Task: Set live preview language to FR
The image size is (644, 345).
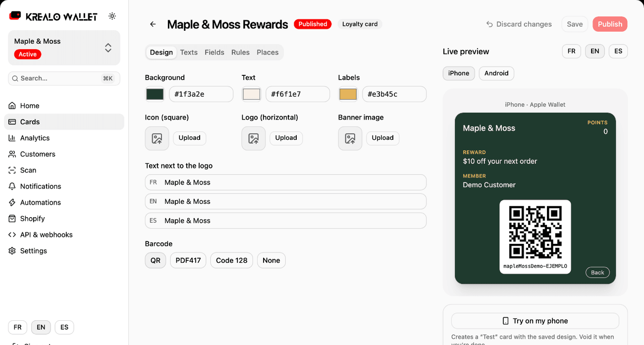Action: [572, 51]
